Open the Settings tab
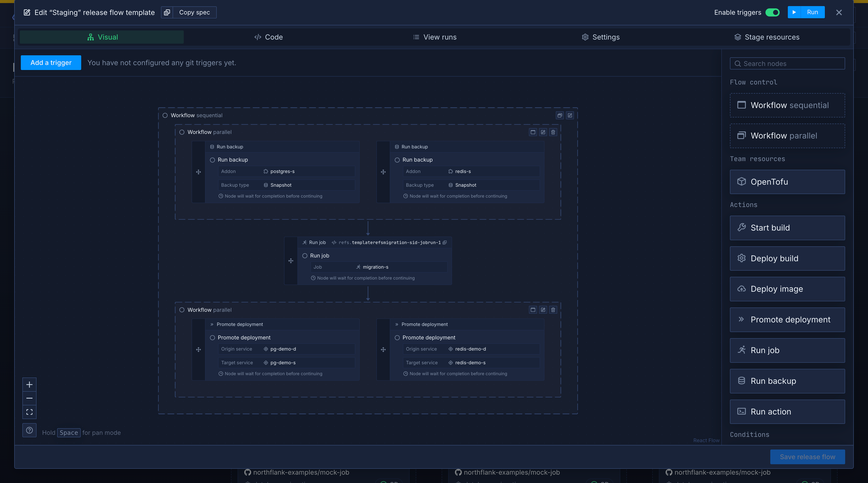 601,37
